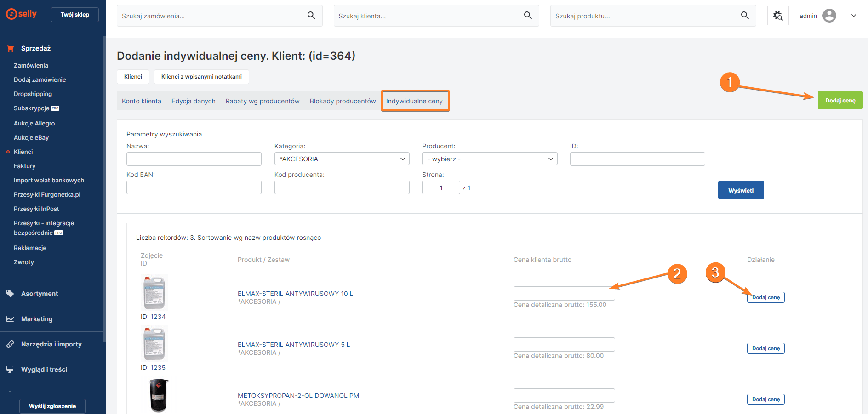Open Wygląd i treści section
Image resolution: width=868 pixels, height=414 pixels.
(x=44, y=369)
